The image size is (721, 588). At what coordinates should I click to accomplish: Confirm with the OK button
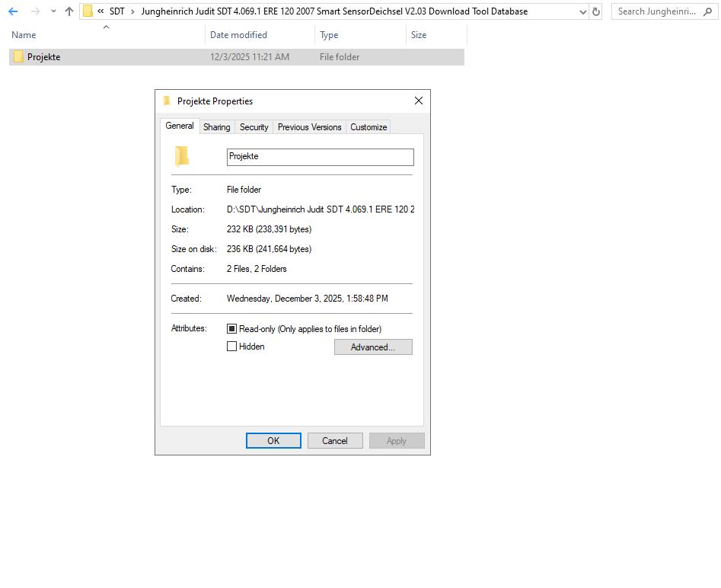[x=273, y=441]
